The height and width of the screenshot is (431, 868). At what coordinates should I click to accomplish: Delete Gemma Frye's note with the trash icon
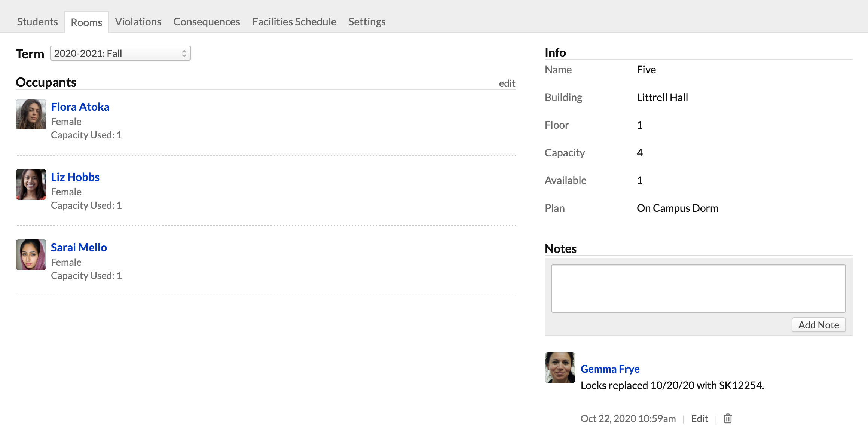tap(727, 418)
